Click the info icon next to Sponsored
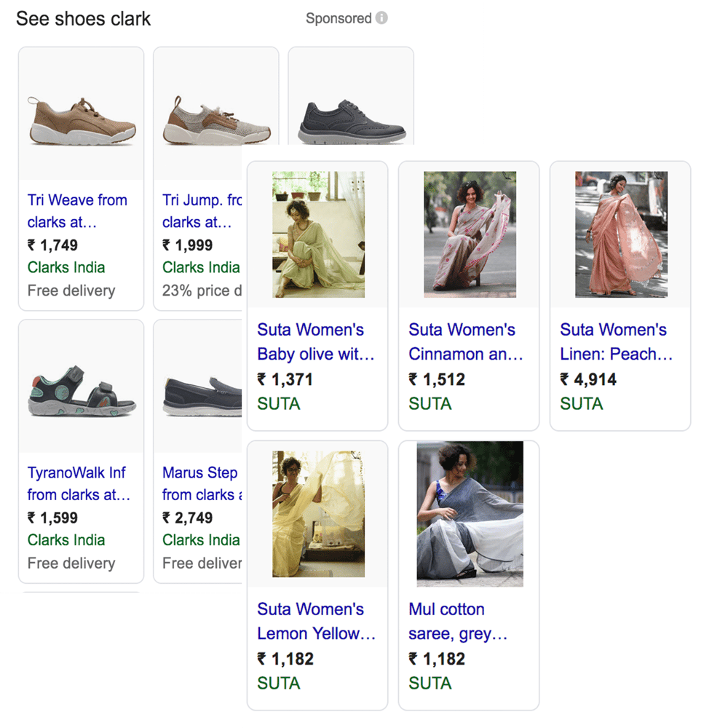The image size is (728, 728). coord(381,18)
